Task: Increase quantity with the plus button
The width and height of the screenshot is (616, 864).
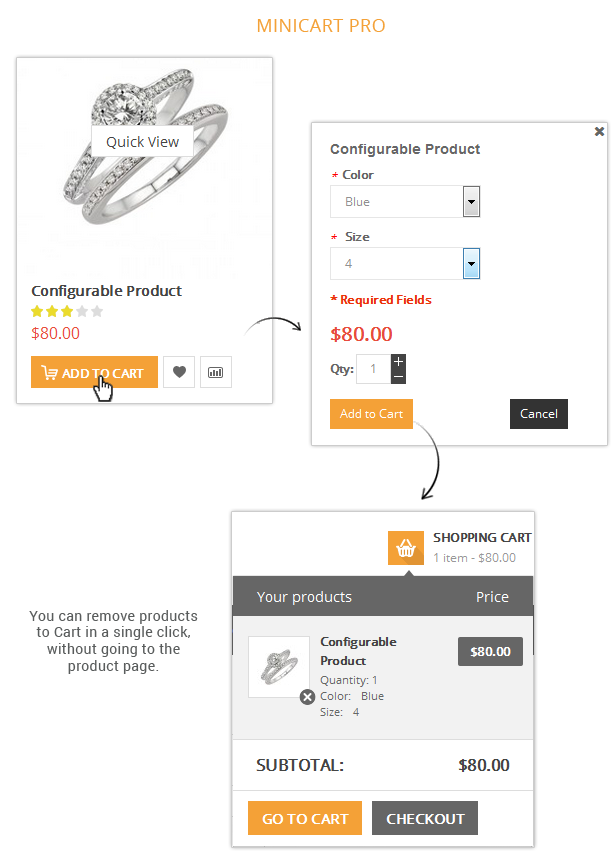Action: pos(399,361)
